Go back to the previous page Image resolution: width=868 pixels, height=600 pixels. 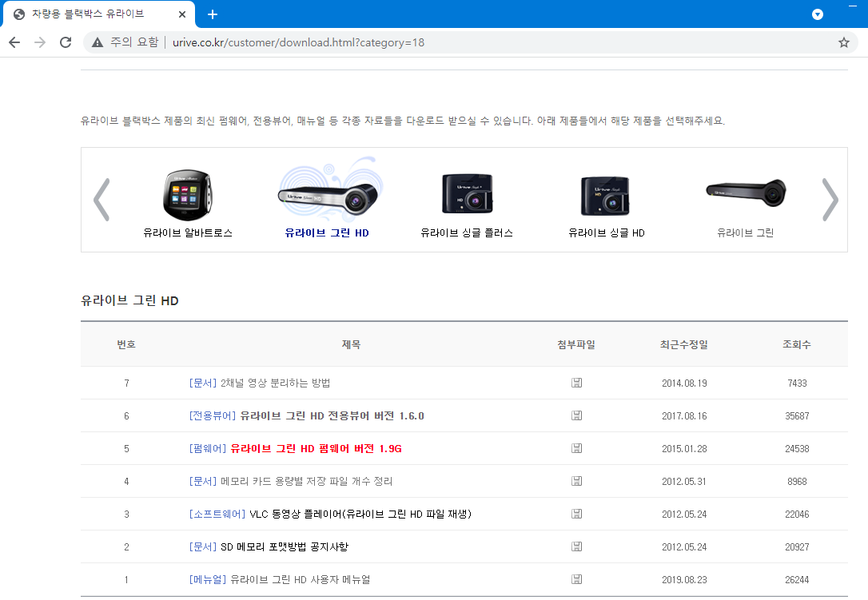pyautogui.click(x=14, y=42)
